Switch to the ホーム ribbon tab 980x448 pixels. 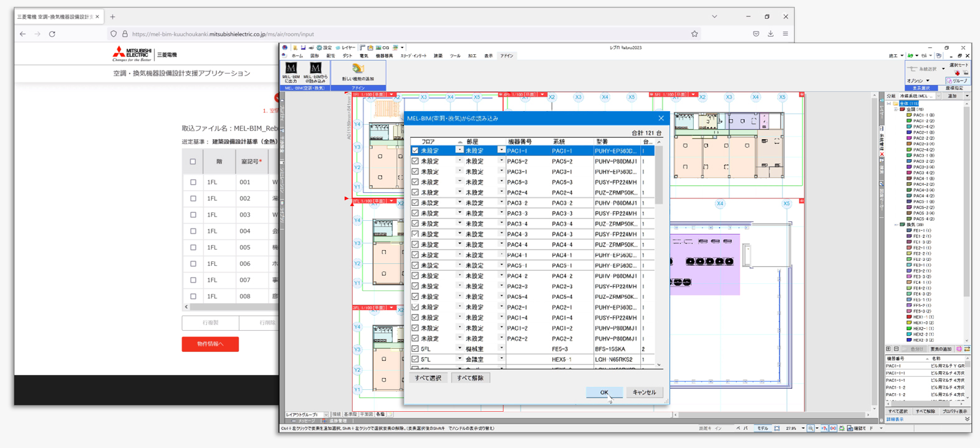(297, 56)
